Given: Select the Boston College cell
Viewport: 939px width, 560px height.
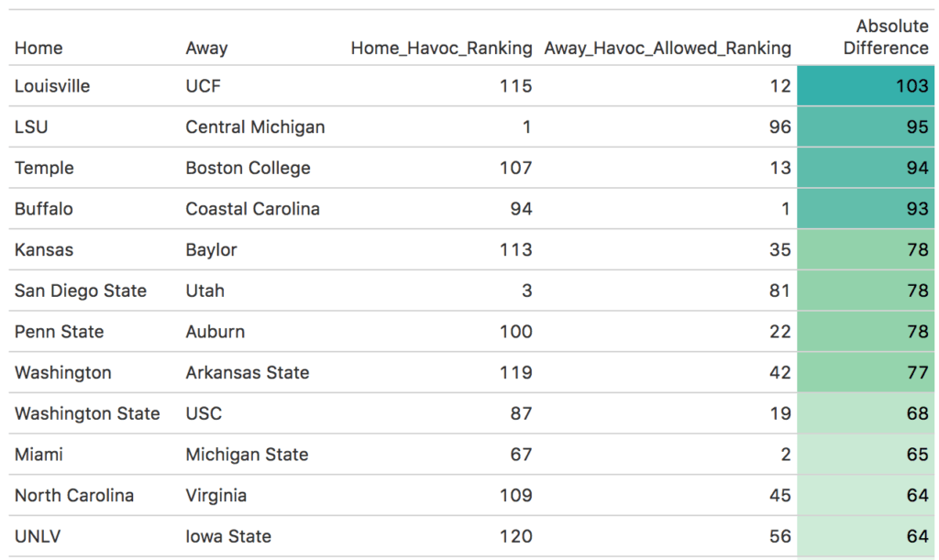Looking at the screenshot, I should click(x=248, y=168).
